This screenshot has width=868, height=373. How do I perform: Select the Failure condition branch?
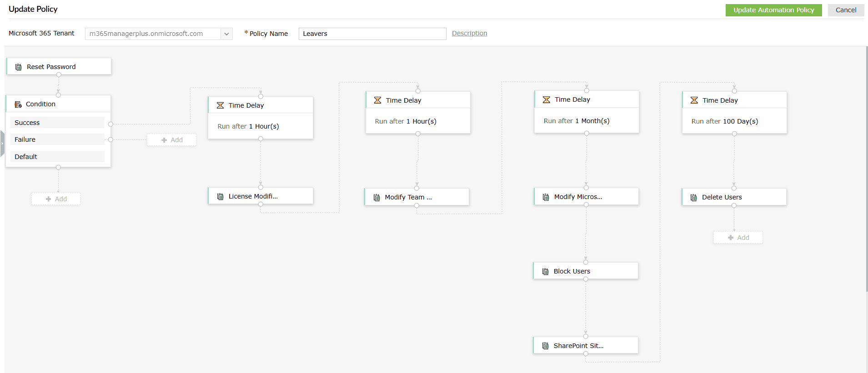[x=57, y=139]
